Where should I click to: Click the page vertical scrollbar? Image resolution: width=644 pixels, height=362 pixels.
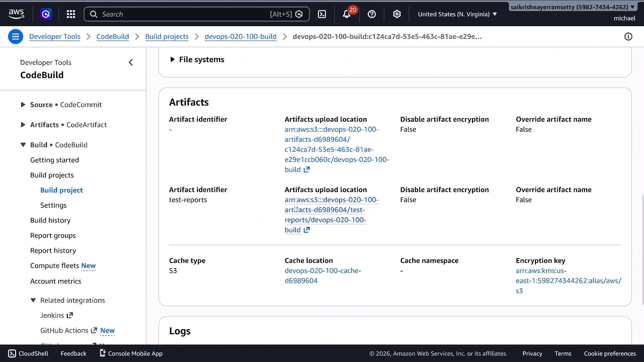[643, 250]
